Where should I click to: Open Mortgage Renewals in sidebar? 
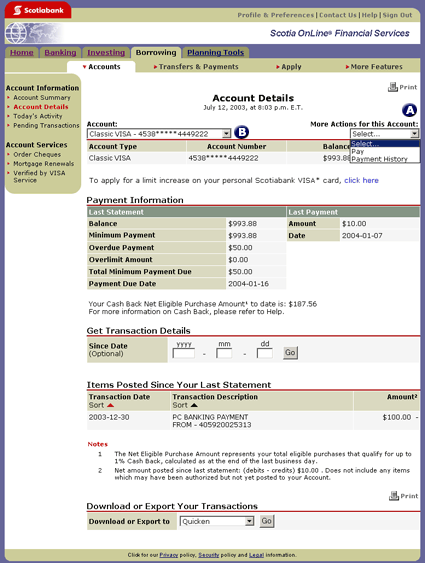coord(43,164)
